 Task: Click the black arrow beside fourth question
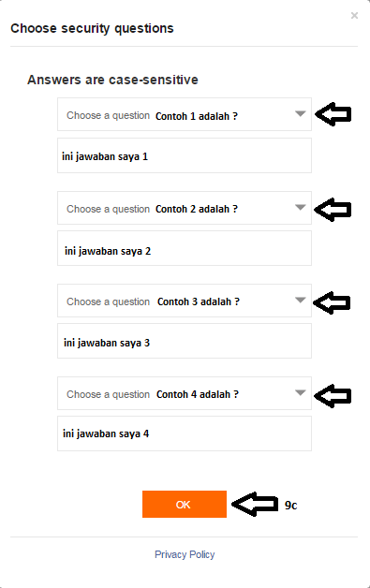coord(333,396)
